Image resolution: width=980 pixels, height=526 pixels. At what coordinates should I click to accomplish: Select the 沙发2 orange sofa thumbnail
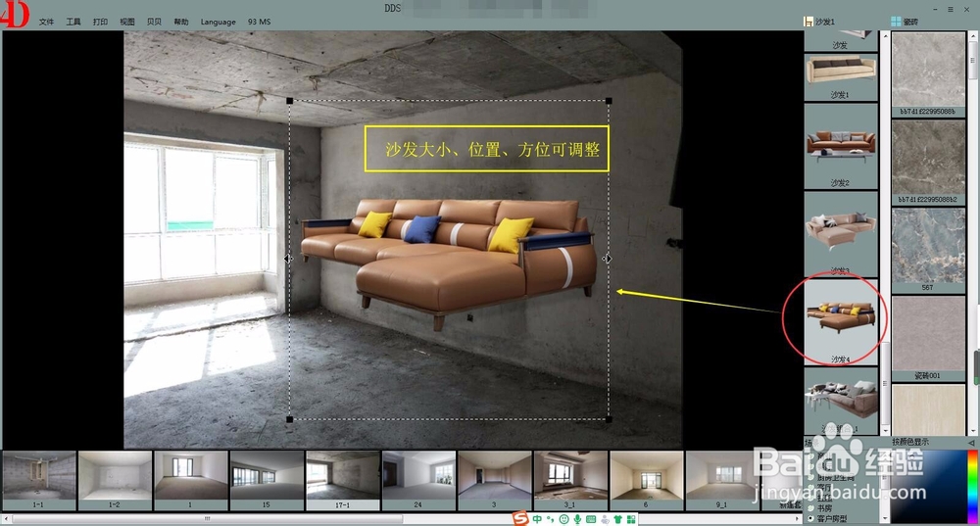coord(841,146)
